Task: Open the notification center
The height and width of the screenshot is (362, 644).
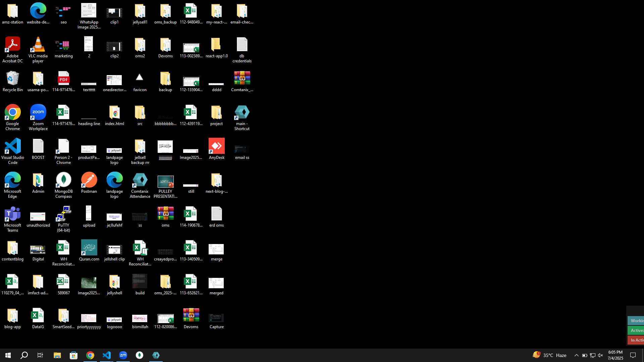Action: [633, 355]
